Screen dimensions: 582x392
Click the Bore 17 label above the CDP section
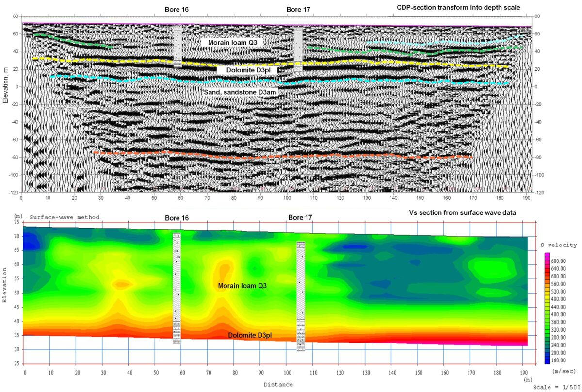(298, 9)
